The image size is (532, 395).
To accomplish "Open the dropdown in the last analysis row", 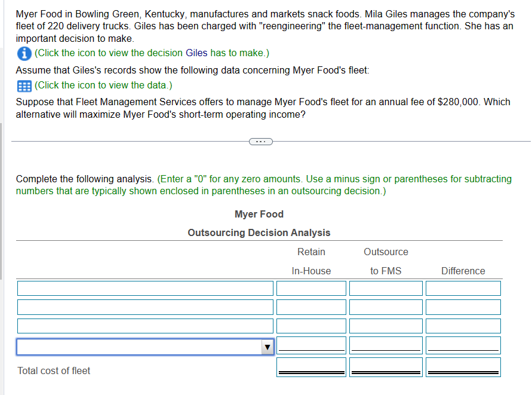I will point(143,347).
